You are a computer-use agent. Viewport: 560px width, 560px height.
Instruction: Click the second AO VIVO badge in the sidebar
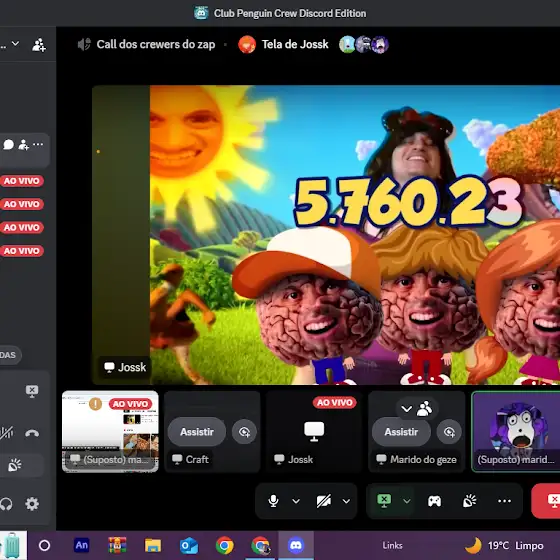(21, 204)
